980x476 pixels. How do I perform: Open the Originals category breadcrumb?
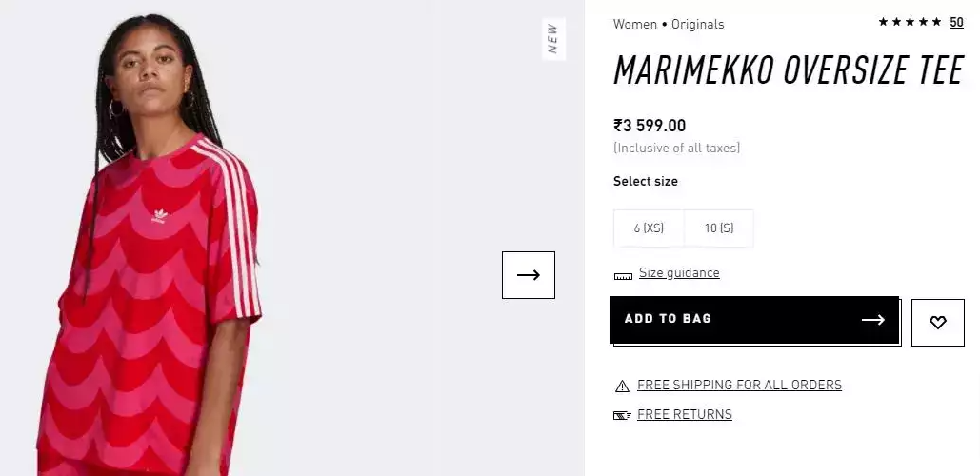698,24
